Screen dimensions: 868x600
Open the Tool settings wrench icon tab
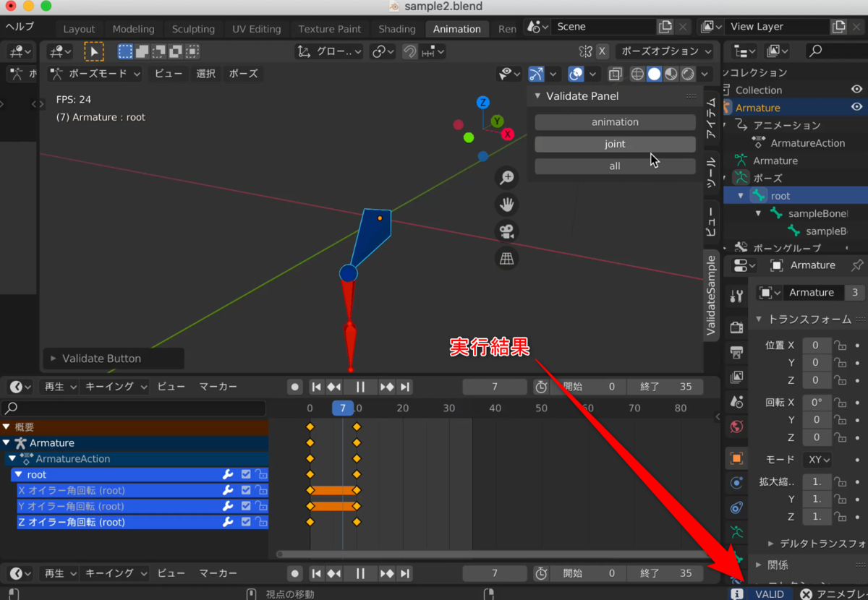click(736, 296)
